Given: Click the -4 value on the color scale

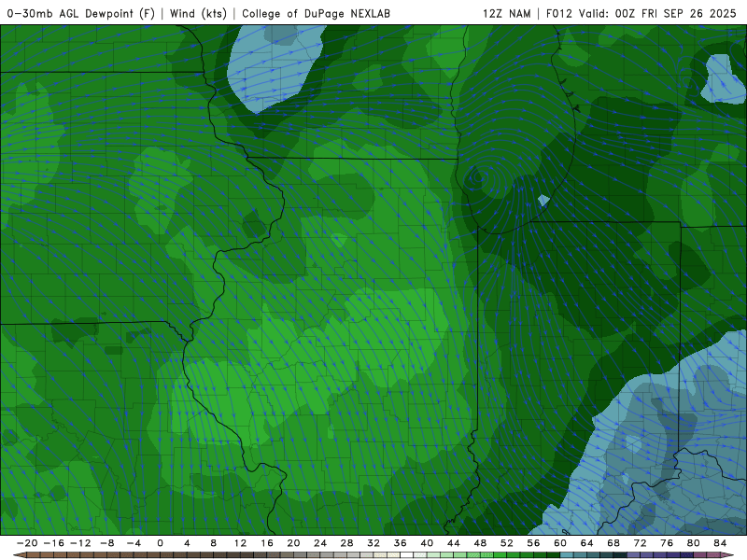Looking at the screenshot, I should click(134, 543).
